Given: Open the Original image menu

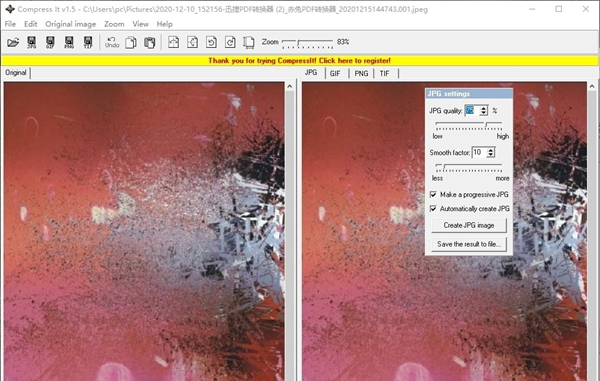Looking at the screenshot, I should [70, 24].
